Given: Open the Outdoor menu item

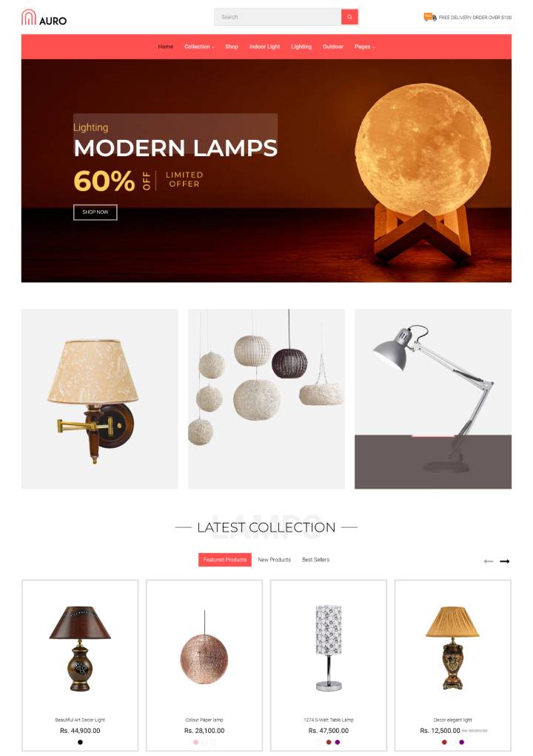Looking at the screenshot, I should 333,47.
